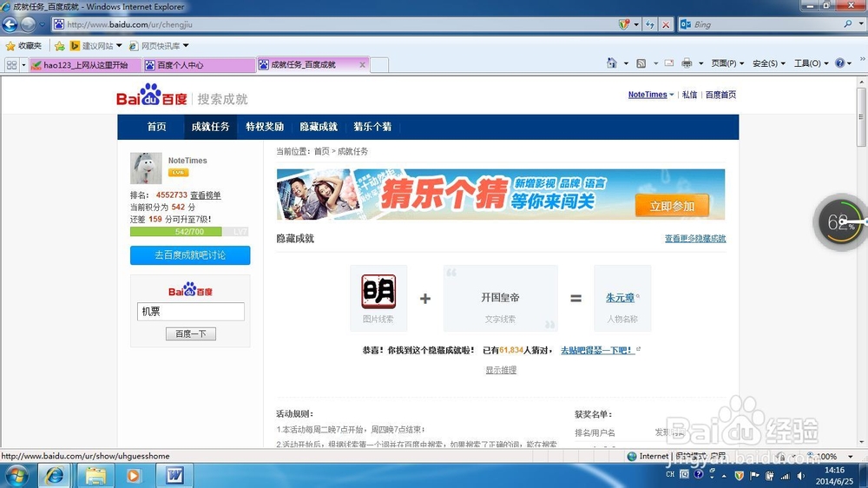Open the 朱元璋 answer link

[620, 298]
